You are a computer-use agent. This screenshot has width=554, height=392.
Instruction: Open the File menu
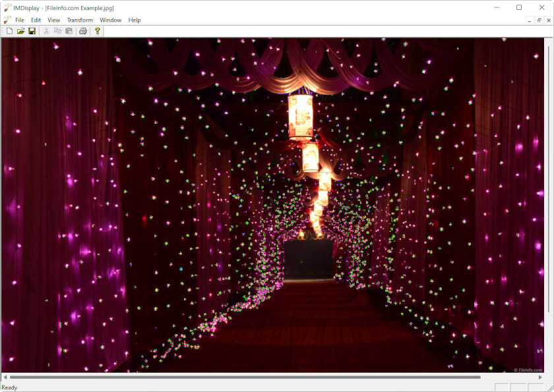[19, 20]
